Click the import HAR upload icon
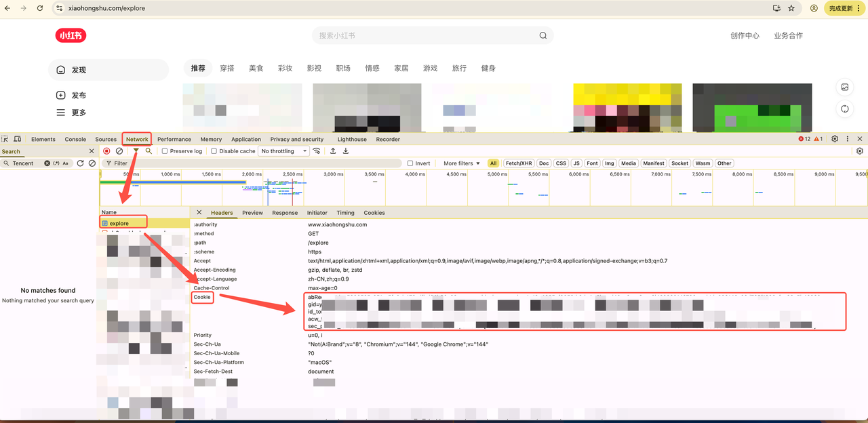 click(x=333, y=151)
